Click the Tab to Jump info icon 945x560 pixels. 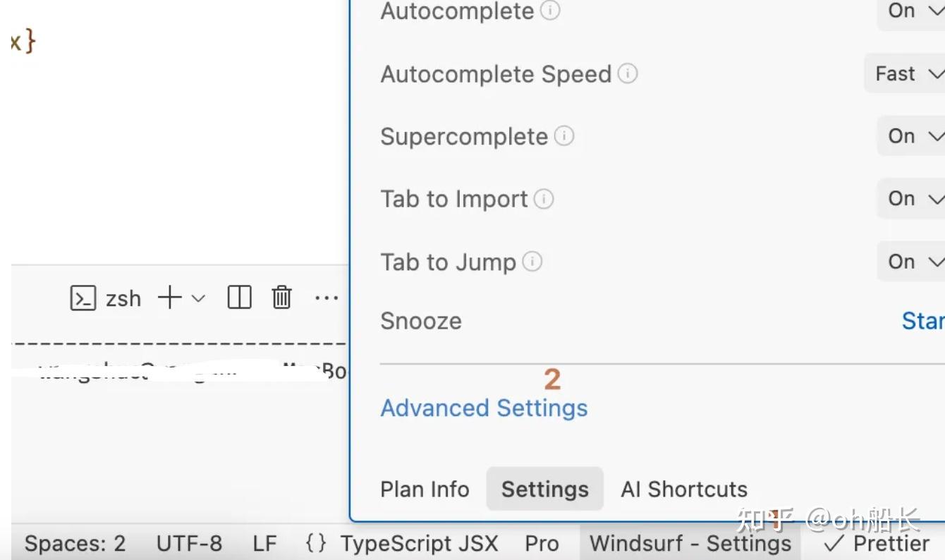click(532, 262)
